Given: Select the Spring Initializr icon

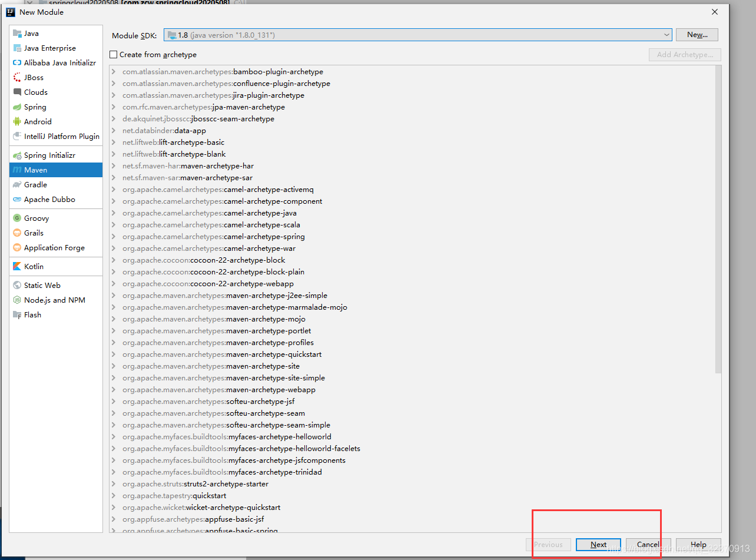Looking at the screenshot, I should [17, 155].
